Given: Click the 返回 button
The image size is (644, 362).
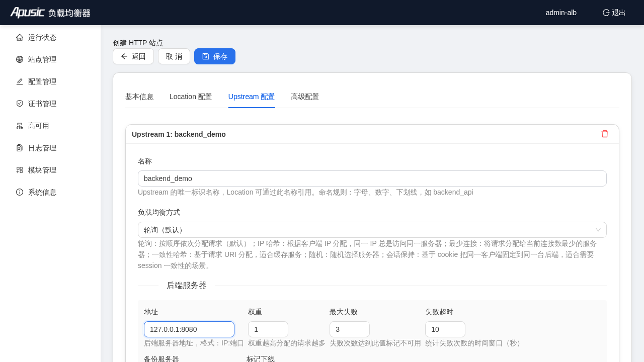Looking at the screenshot, I should point(133,56).
